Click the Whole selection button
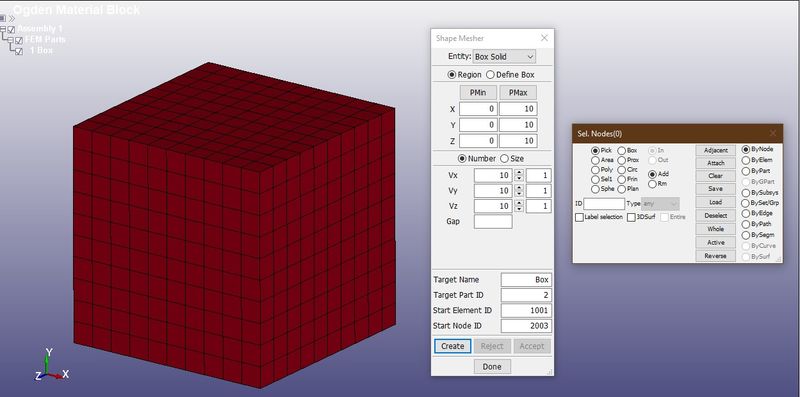The height and width of the screenshot is (397, 800). [715, 229]
